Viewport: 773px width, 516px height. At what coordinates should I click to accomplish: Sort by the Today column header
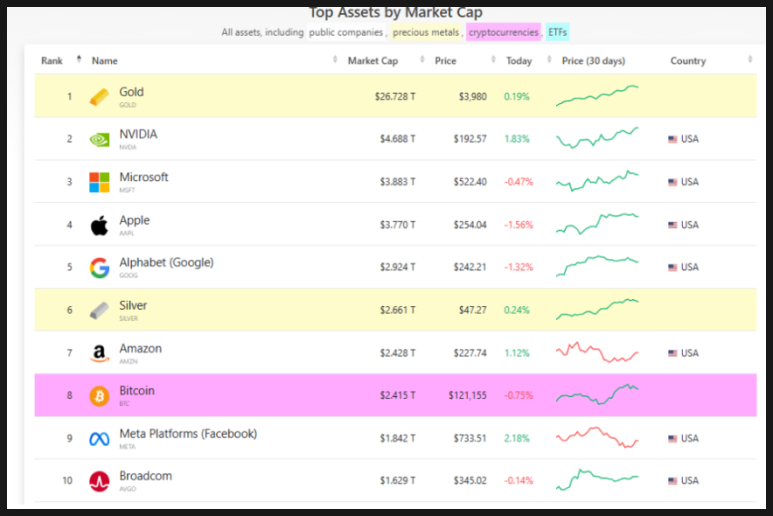point(519,61)
